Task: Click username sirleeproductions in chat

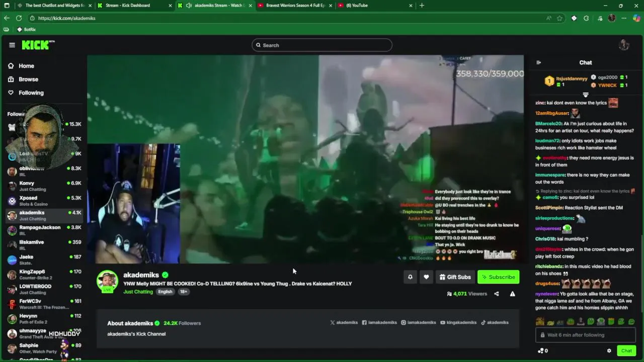Action: coord(554,218)
